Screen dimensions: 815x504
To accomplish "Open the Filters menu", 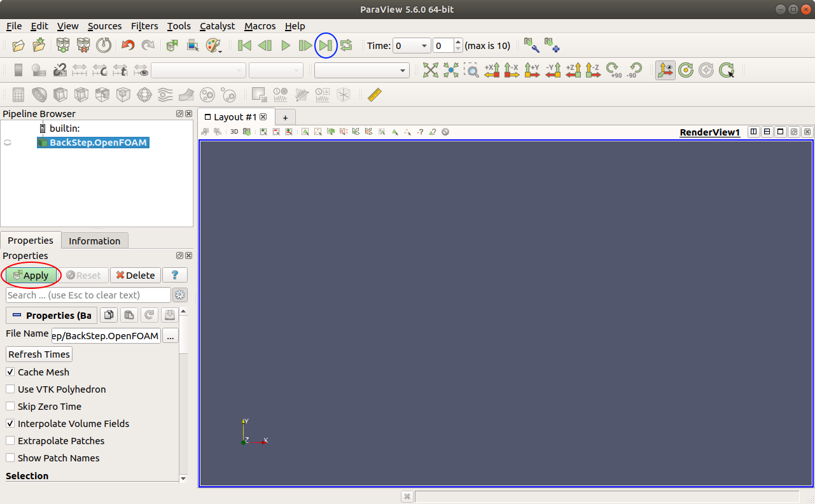I will [x=144, y=26].
